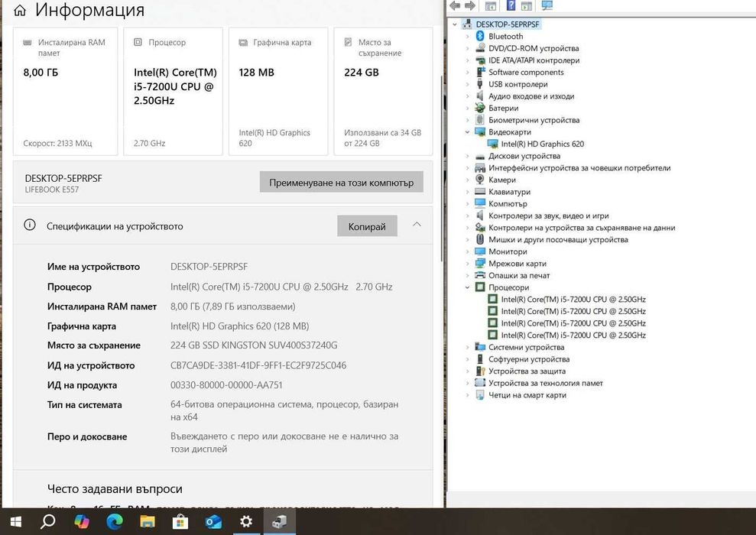Click the DVD/CD-ROM устройства icon
Viewport: 756px width, 535px height.
point(480,48)
